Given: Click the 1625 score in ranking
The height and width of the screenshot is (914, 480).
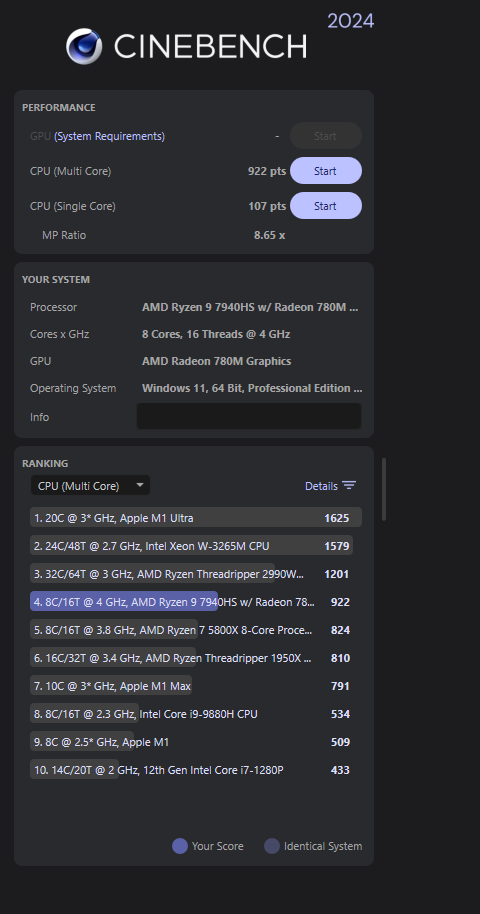Looking at the screenshot, I should coord(337,518).
